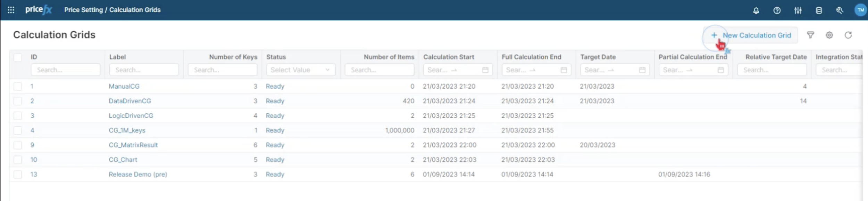Click the database icon in header

coord(819,10)
